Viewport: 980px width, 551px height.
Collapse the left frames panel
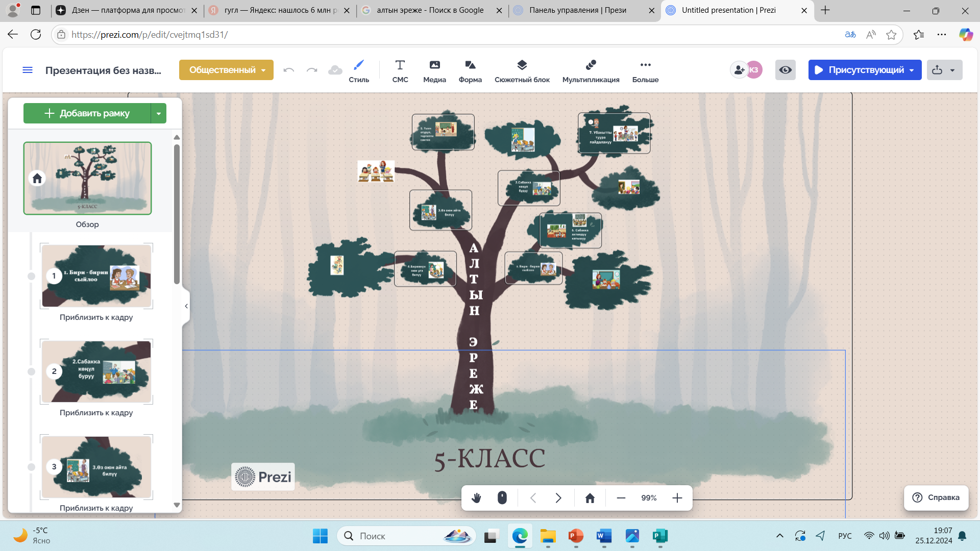click(x=186, y=306)
